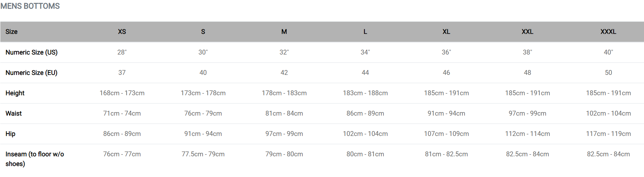Select the XS size column header
The image size is (644, 177).
pyautogui.click(x=122, y=32)
